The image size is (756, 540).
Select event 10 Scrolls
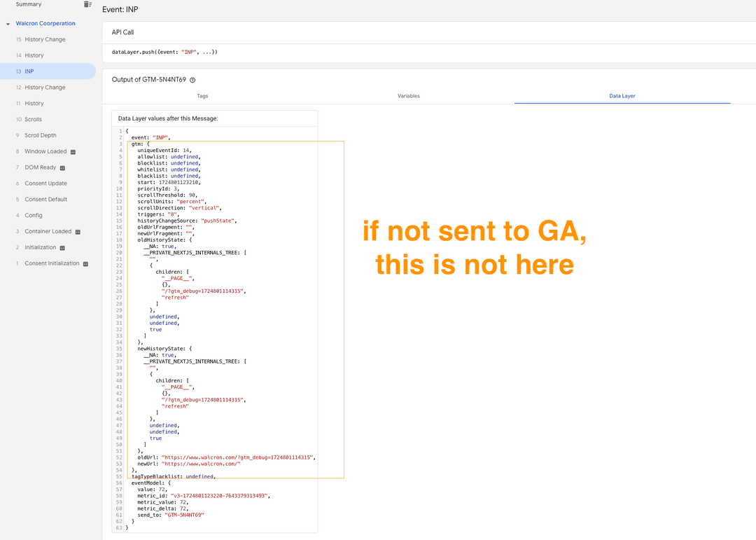click(x=33, y=120)
